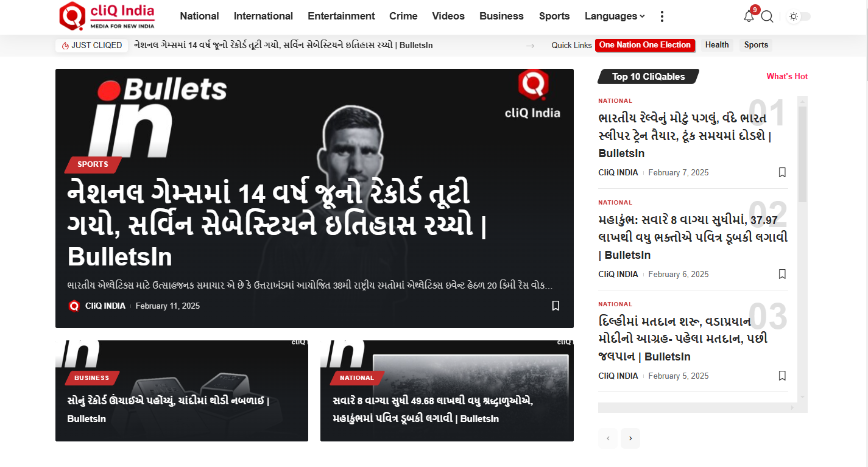This screenshot has height=467, width=868.
Task: Open the International menu item
Action: pos(263,16)
